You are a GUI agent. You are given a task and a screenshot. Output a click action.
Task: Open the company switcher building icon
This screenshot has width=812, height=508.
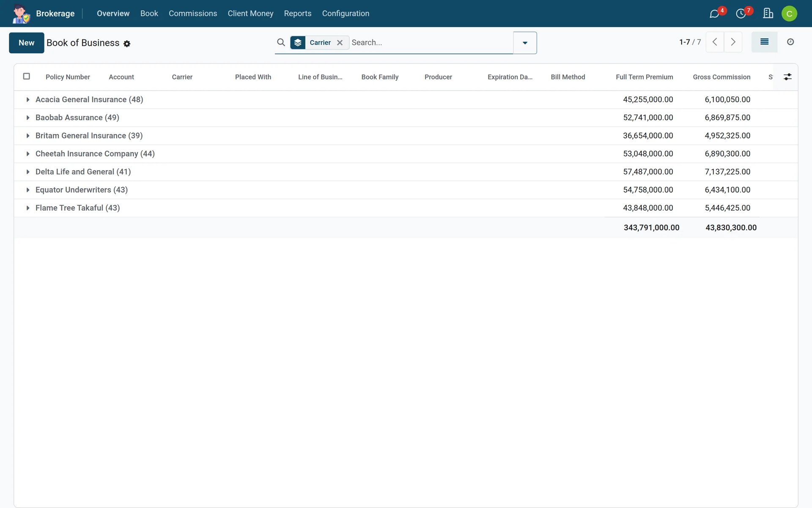pyautogui.click(x=768, y=14)
